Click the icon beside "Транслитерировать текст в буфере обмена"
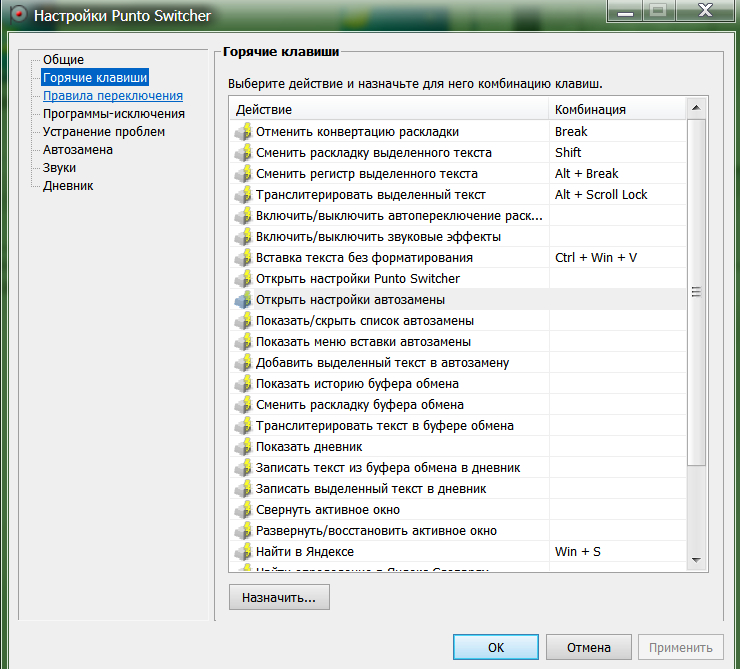Image resolution: width=740 pixels, height=669 pixels. tap(243, 426)
